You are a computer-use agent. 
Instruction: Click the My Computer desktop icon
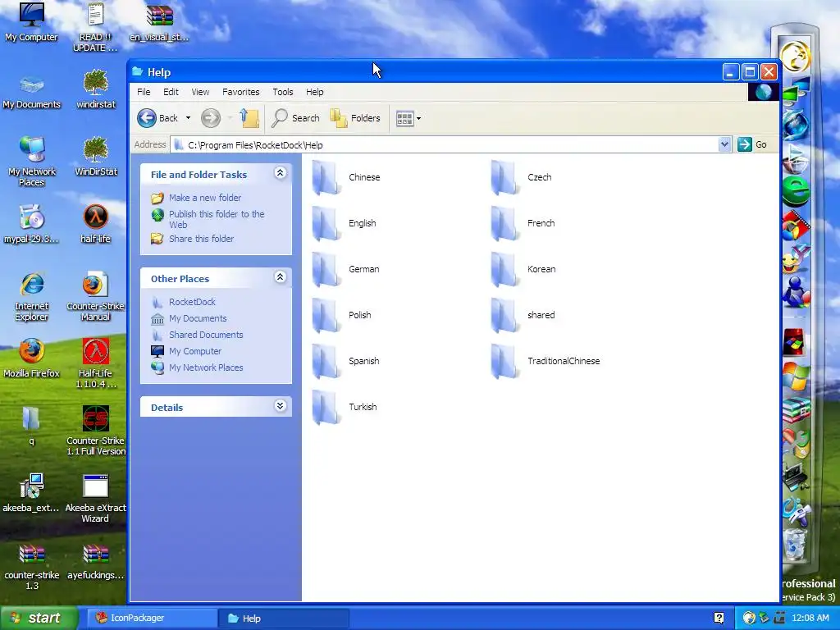(x=31, y=21)
